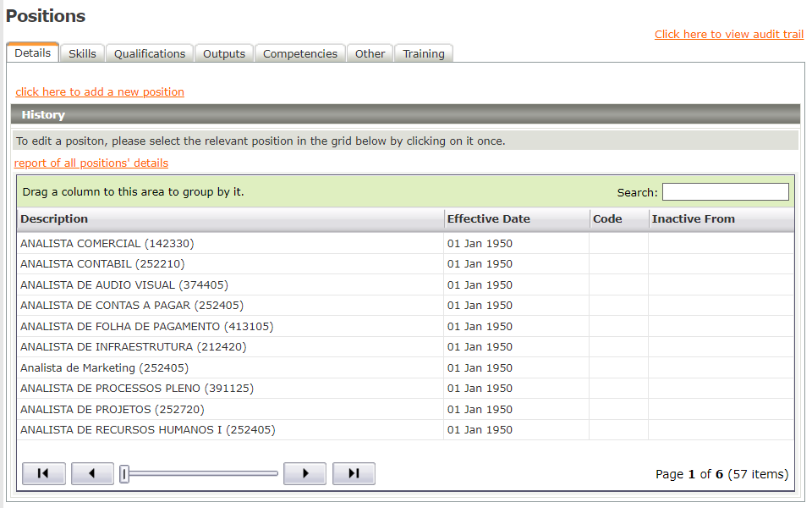Click the pager slider handle
The image size is (812, 508).
[x=125, y=474]
